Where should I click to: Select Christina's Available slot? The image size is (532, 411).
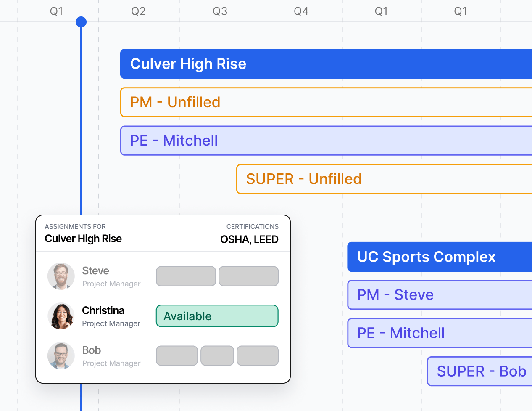[217, 316]
